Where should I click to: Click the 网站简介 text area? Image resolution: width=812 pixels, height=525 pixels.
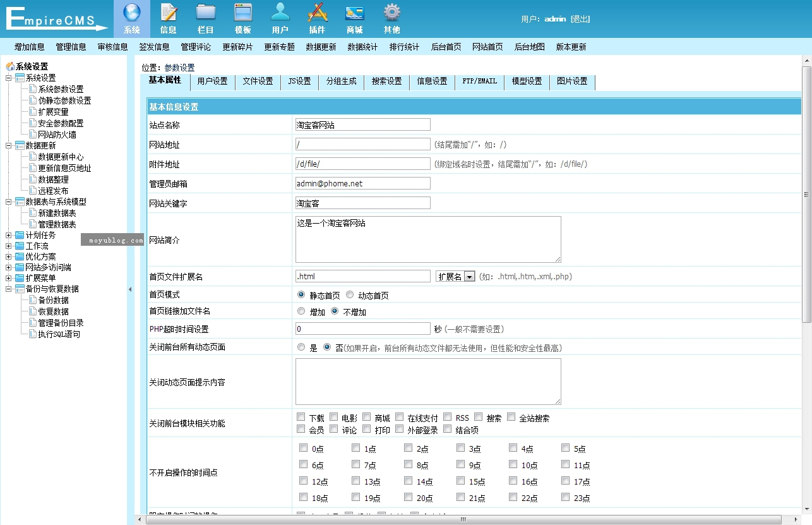(428, 239)
